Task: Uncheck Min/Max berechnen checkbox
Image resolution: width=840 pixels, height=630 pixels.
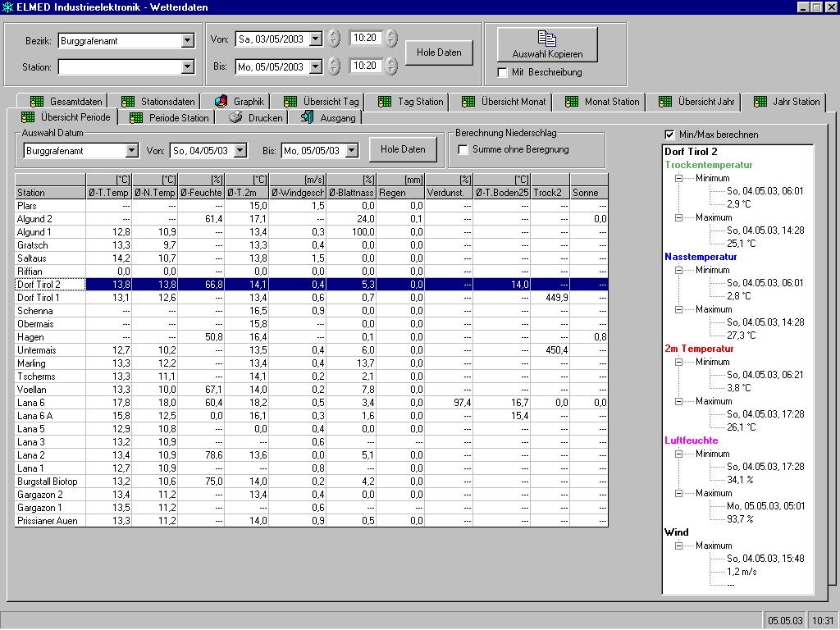Action: tap(669, 135)
